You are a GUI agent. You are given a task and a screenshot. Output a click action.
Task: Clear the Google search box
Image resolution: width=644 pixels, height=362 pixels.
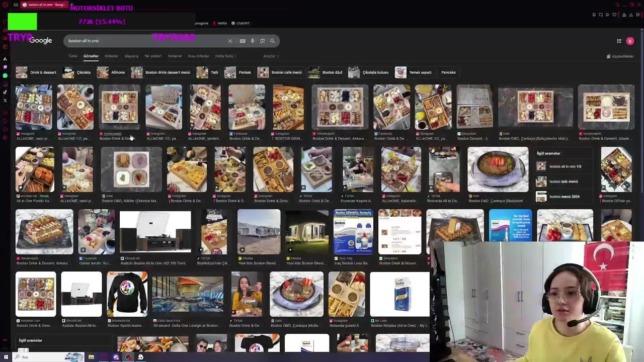pos(230,41)
